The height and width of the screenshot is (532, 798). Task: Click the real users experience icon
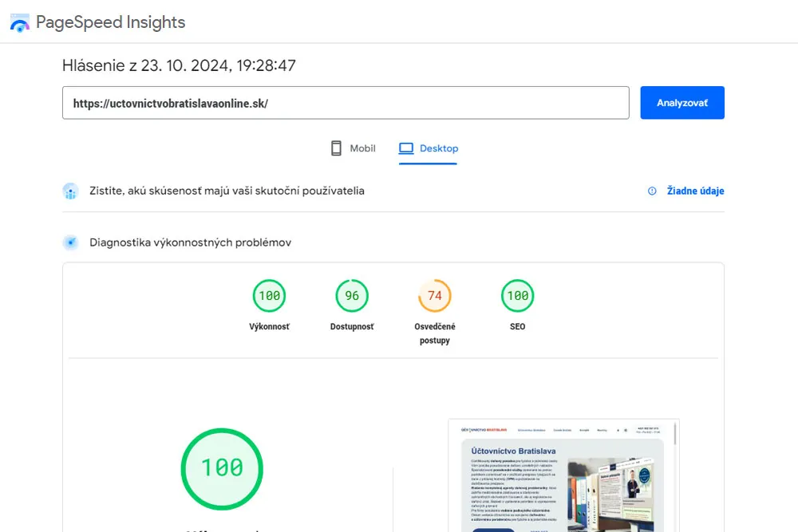[71, 191]
